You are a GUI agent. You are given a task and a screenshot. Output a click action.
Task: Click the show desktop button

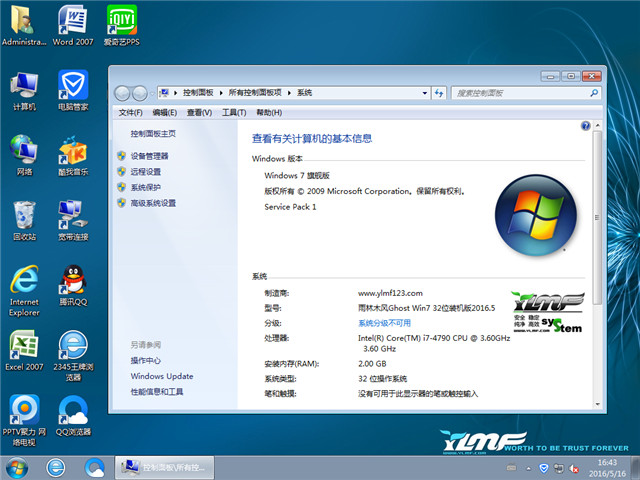click(636, 468)
